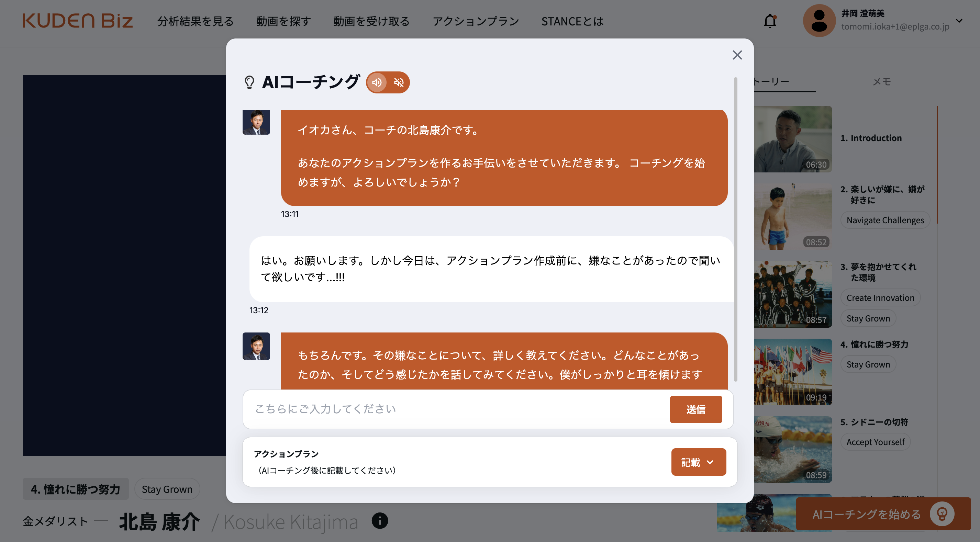Viewport: 980px width, 542px height.
Task: Enable the AI coaching voice speaker toggle
Action: (377, 82)
